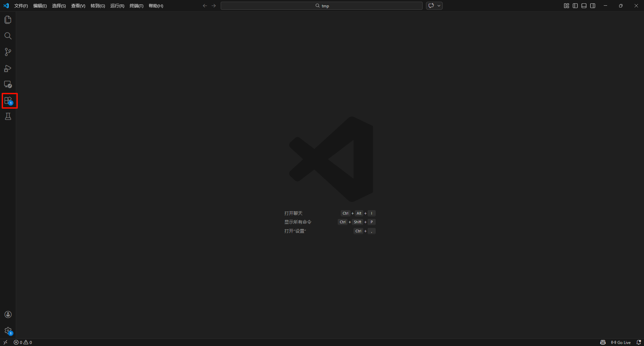Open the Explorer view in activity bar
Image resolution: width=644 pixels, height=346 pixels.
pos(8,20)
